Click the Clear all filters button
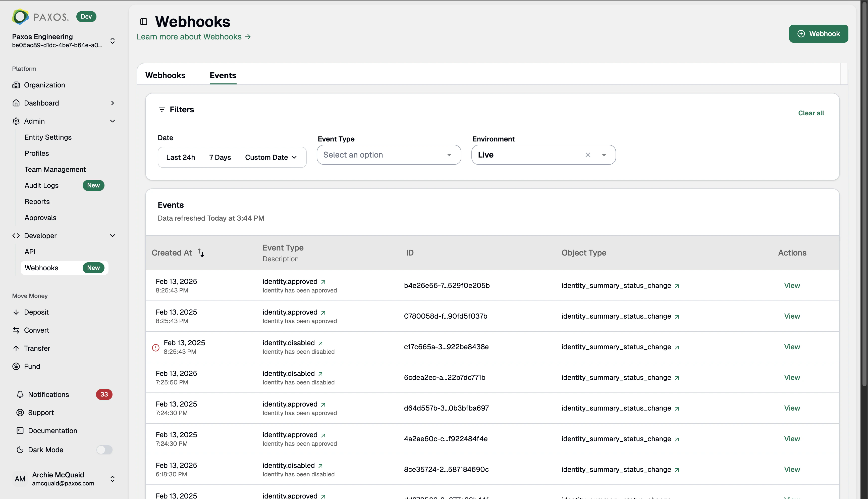The image size is (868, 499). [811, 113]
